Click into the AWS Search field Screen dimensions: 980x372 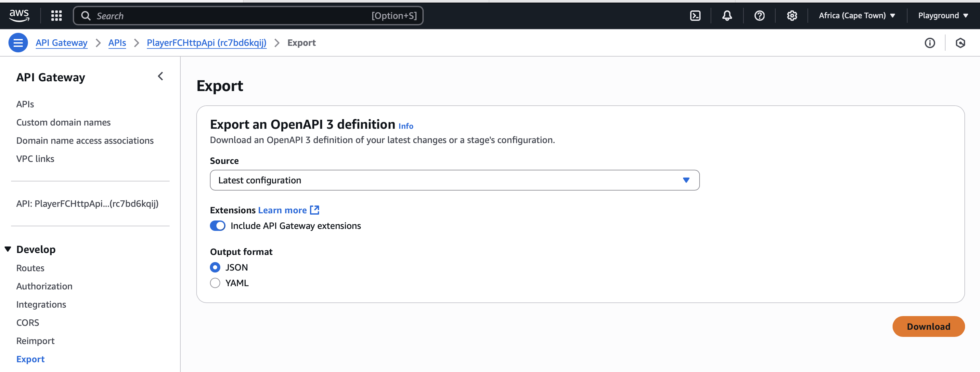(248, 16)
